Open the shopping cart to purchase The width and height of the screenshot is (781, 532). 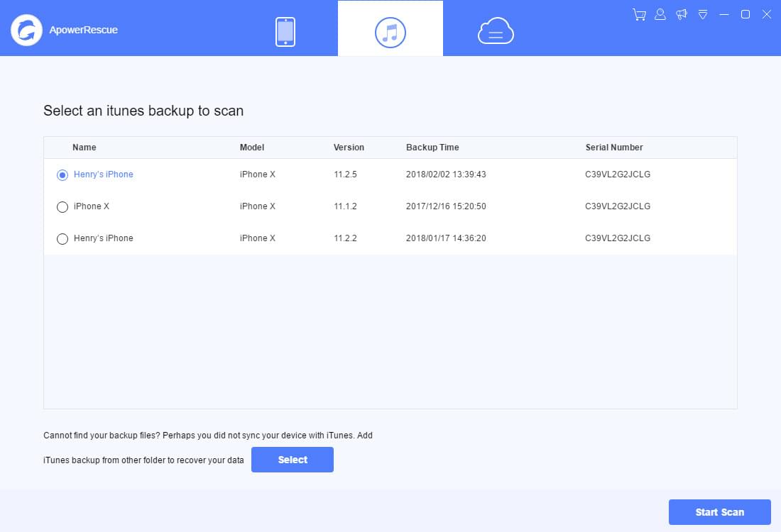[x=638, y=14]
